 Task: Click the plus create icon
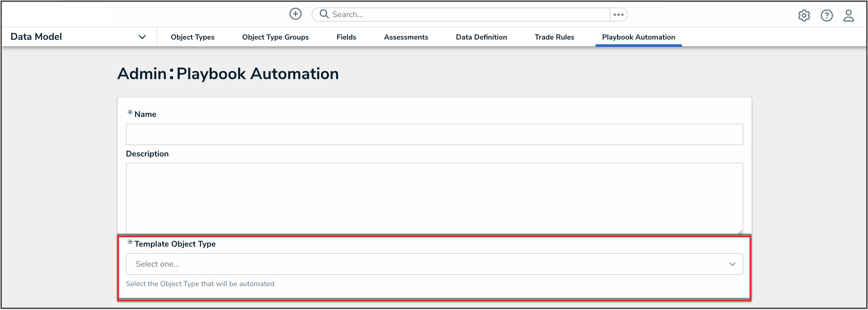pos(296,14)
